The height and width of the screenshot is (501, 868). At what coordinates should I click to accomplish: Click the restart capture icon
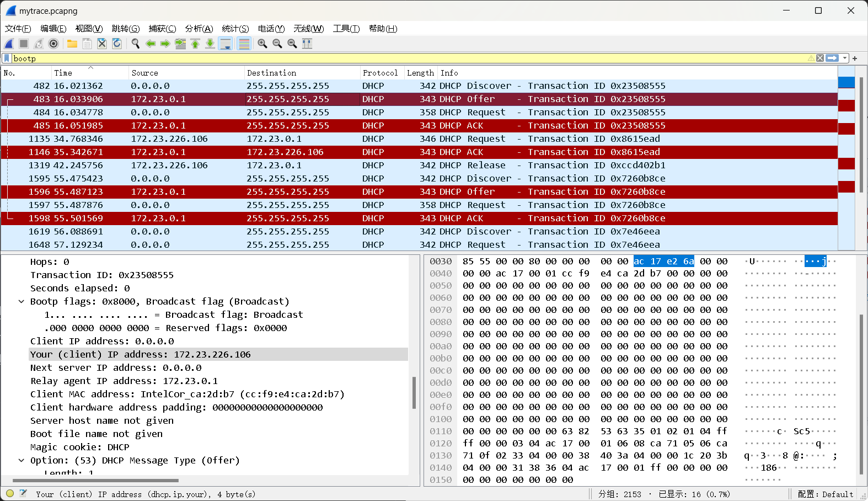(x=39, y=44)
